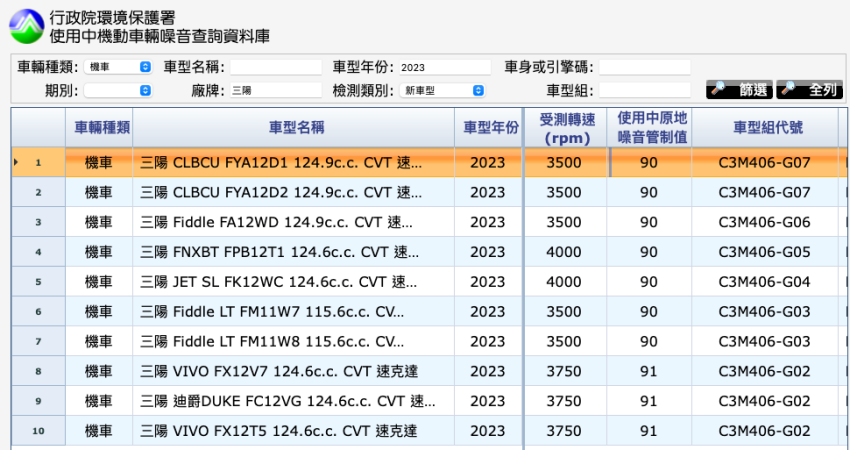Open the 檢測類別 dropdown showing 新車型
Screen dimensions: 850x450
[442, 91]
